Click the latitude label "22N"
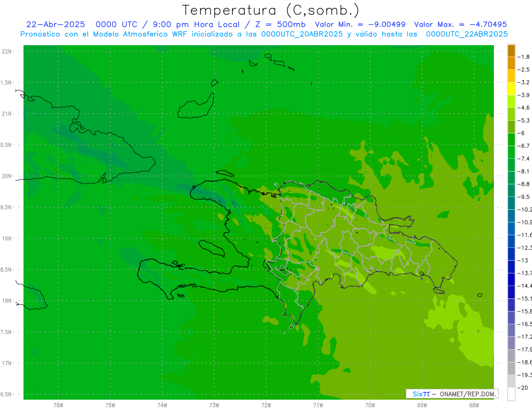This screenshot has height=411, width=532. point(6,51)
